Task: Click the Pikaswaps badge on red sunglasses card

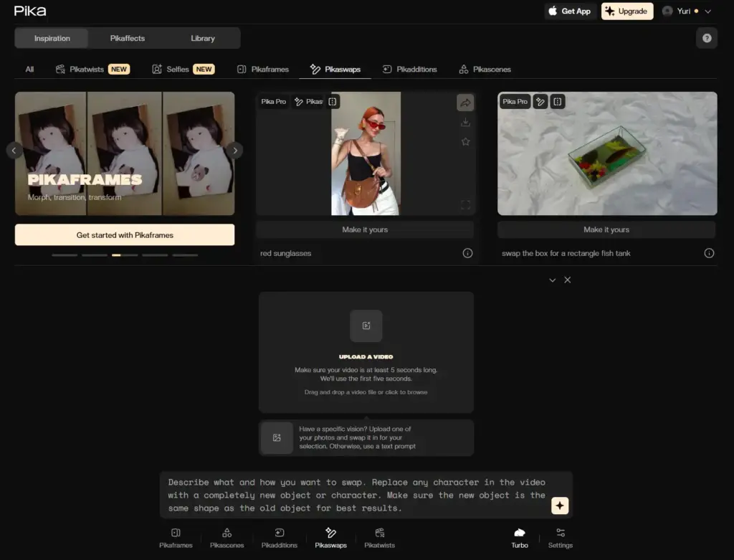Action: point(308,102)
